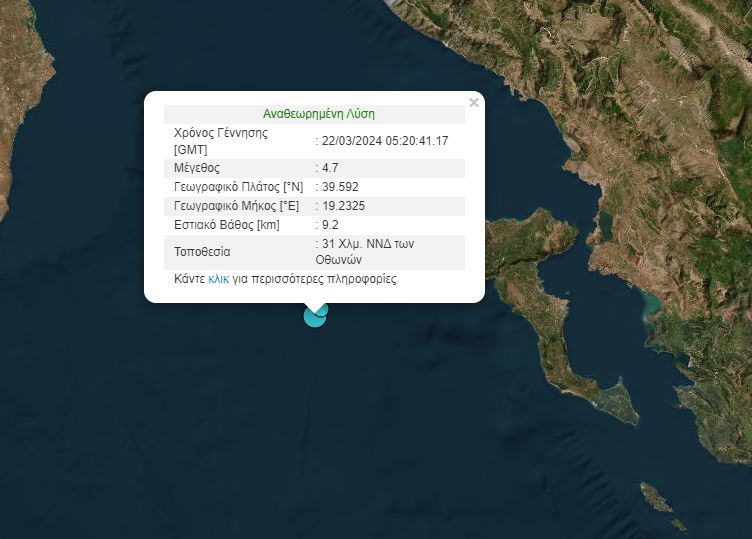Select the origin time 22/03/2024 05:20:41.17
This screenshot has height=539, width=752.
tap(384, 141)
